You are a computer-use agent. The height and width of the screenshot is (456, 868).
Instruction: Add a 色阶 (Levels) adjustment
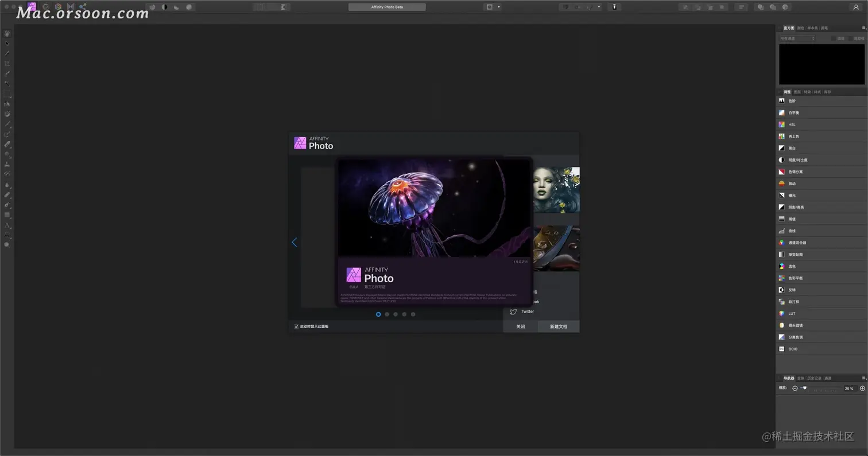(x=821, y=101)
